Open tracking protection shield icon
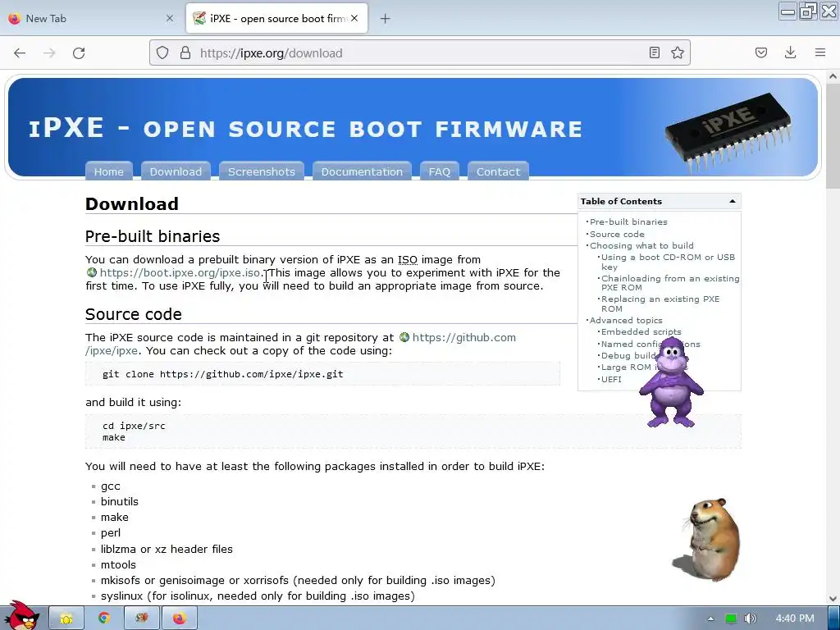The width and height of the screenshot is (840, 630). click(162, 52)
